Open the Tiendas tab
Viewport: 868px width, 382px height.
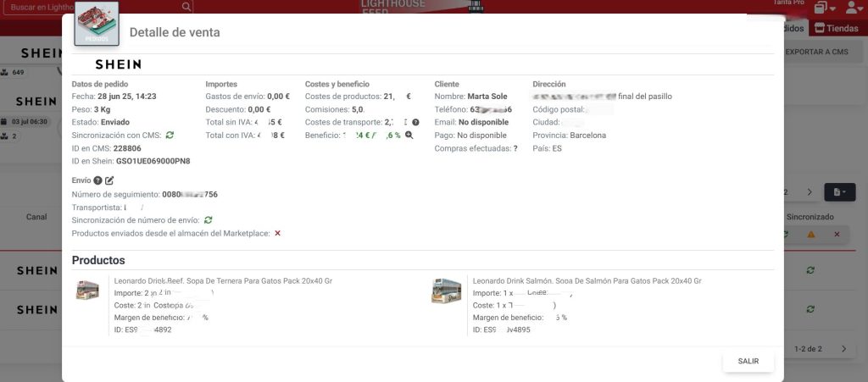tap(837, 28)
